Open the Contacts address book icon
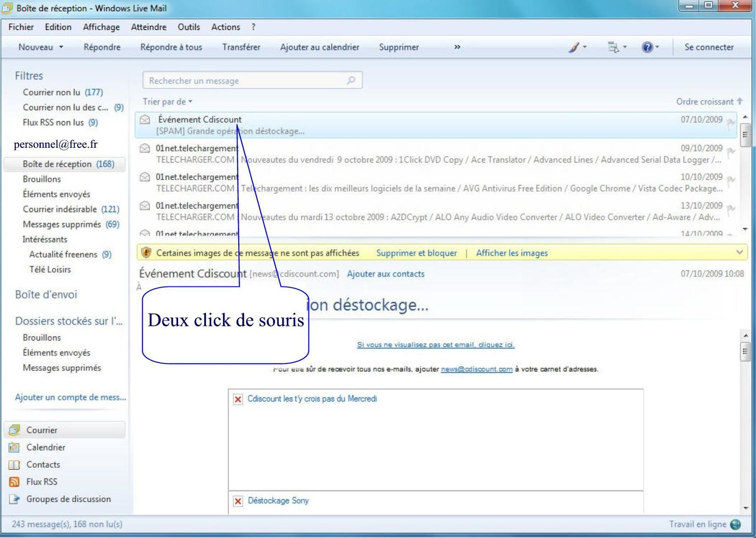This screenshot has width=756, height=538. 15,465
